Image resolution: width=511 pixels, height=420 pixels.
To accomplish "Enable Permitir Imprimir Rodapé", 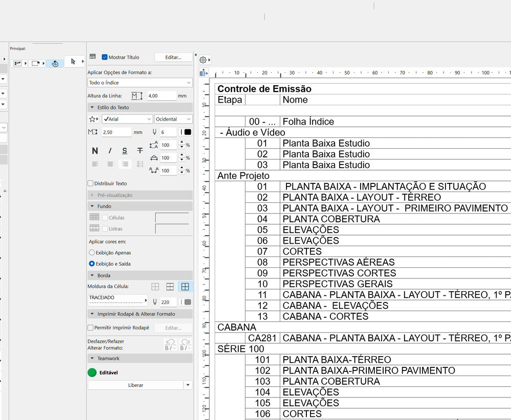I will pos(91,328).
